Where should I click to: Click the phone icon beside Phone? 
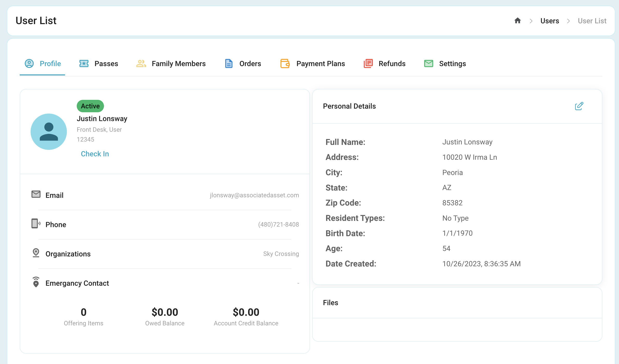click(36, 223)
